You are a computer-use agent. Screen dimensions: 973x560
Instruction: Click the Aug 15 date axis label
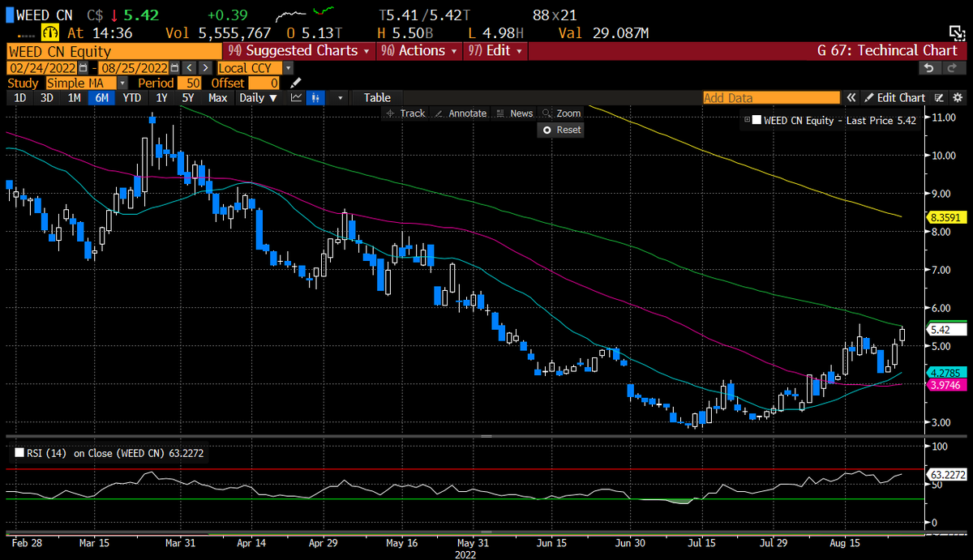[844, 543]
